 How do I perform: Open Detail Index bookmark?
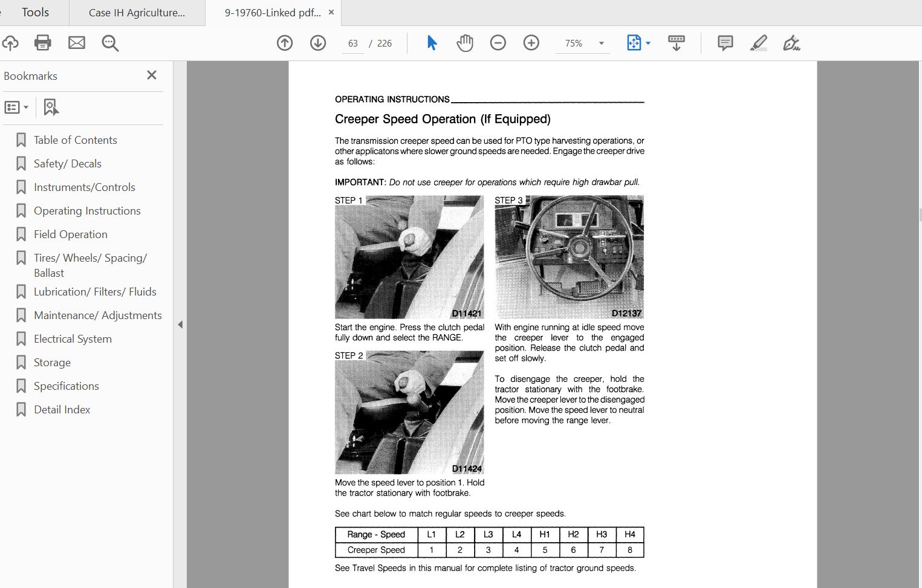pyautogui.click(x=62, y=410)
